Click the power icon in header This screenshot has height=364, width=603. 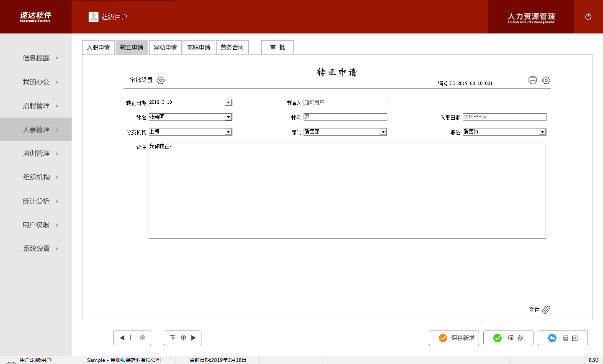tap(588, 17)
